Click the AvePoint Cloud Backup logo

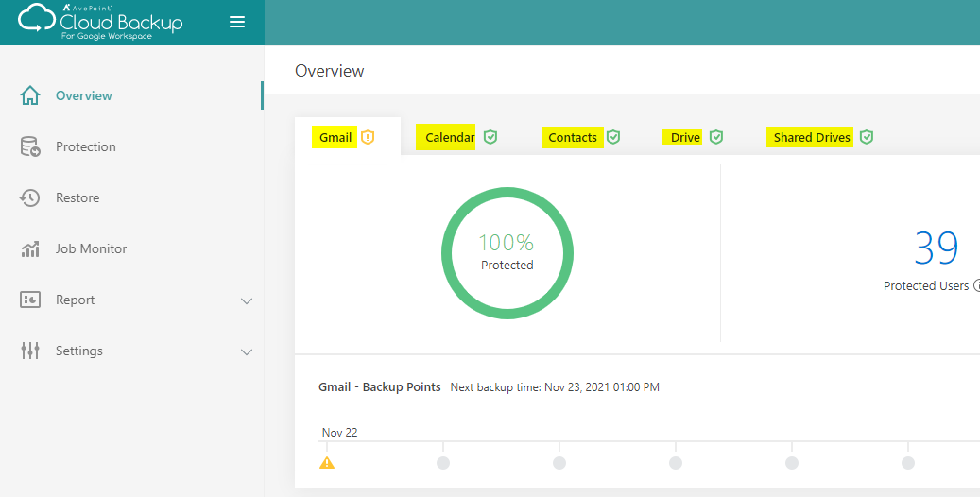pyautogui.click(x=100, y=22)
